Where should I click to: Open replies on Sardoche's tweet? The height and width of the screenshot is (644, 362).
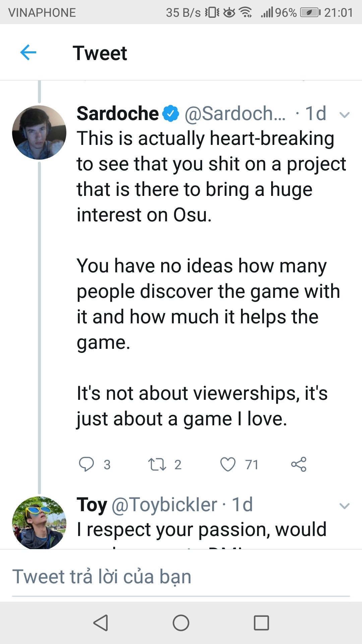(86, 465)
